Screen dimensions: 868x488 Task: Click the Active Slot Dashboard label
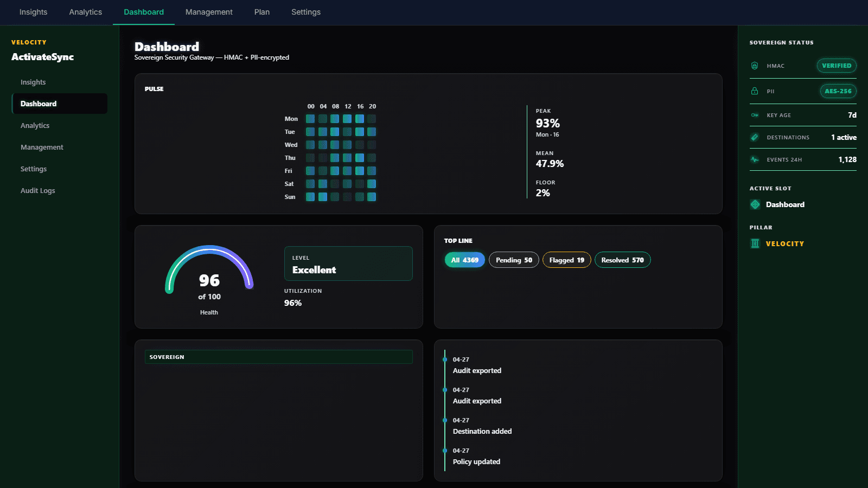(785, 204)
